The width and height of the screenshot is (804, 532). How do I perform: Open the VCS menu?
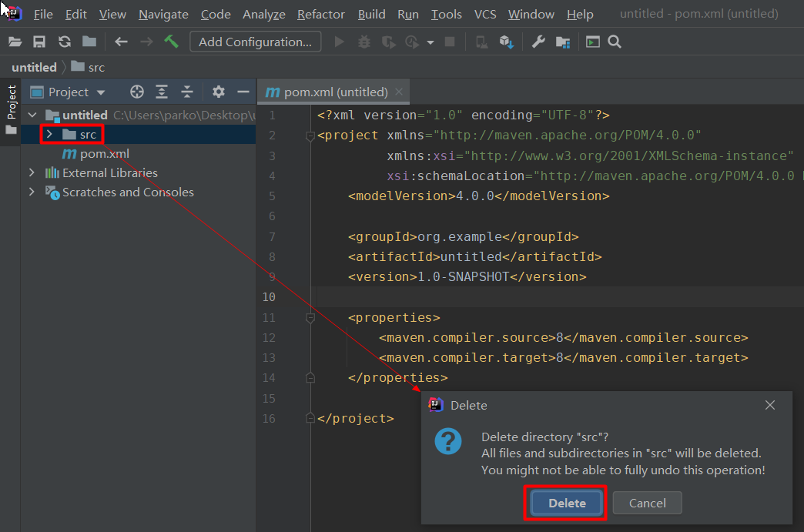click(x=485, y=15)
